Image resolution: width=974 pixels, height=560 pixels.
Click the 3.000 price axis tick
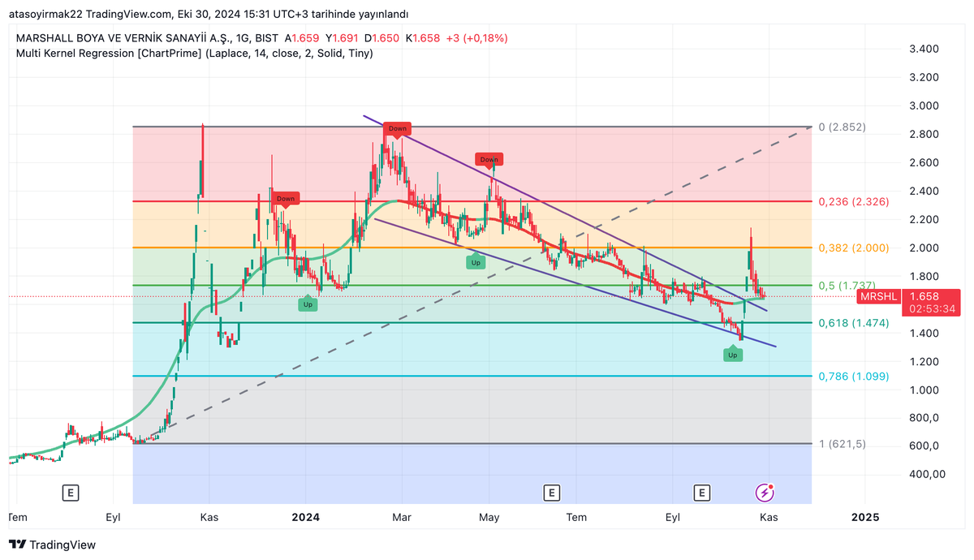coord(924,106)
